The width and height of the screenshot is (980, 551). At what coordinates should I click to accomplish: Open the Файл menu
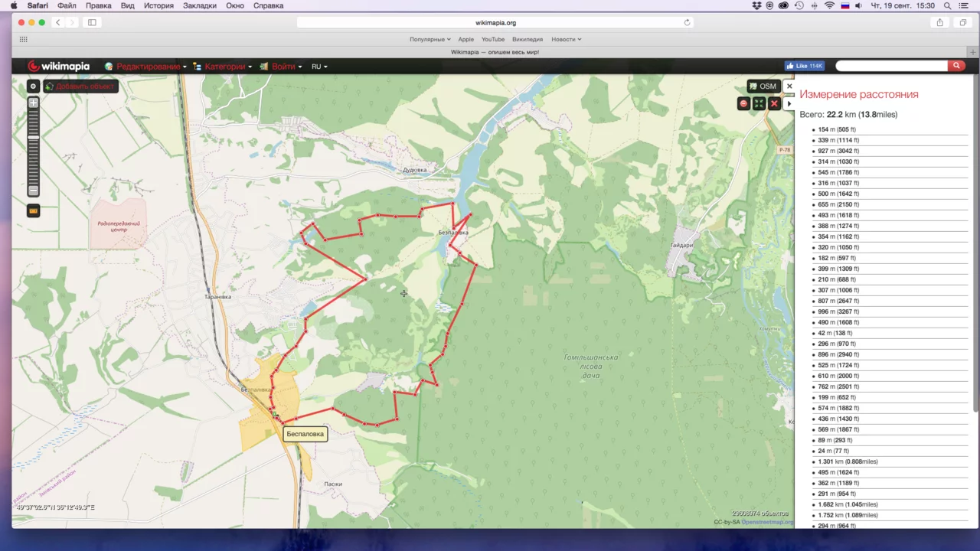[67, 5]
